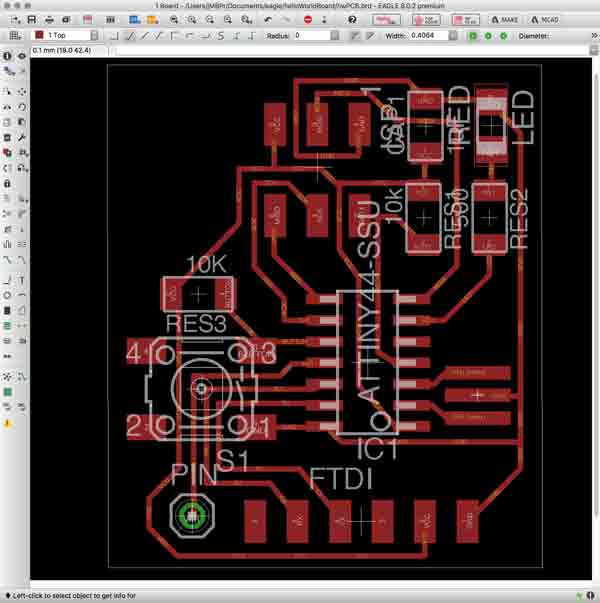Screen dimensions: 600x603
Task: Select the Circle tool
Action: point(7,295)
